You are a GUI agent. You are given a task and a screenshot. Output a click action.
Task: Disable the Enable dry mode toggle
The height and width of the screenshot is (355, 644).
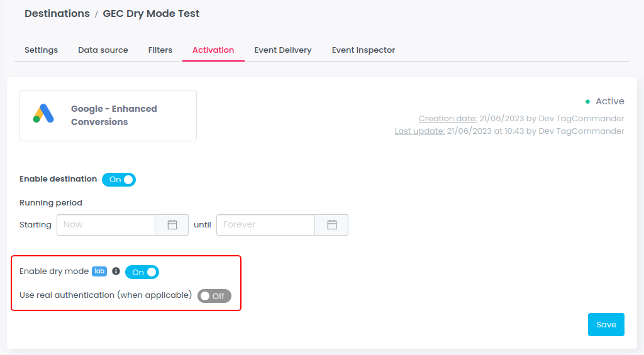point(142,272)
